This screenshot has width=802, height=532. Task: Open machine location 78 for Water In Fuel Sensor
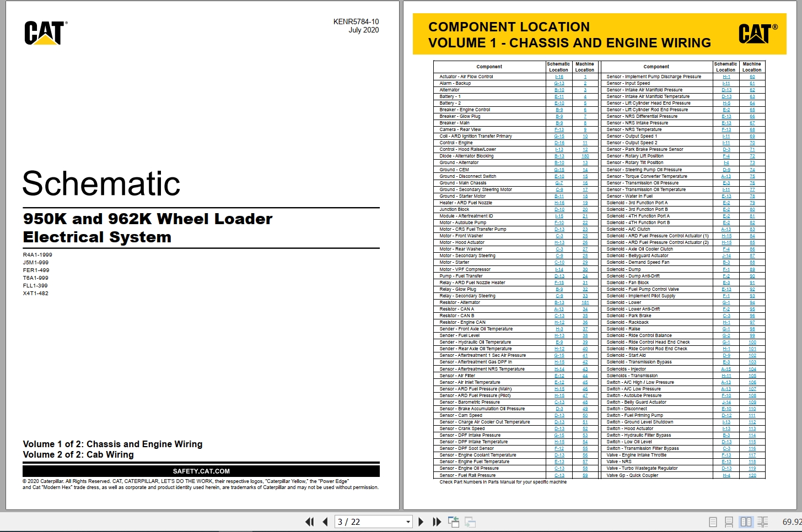coord(752,196)
